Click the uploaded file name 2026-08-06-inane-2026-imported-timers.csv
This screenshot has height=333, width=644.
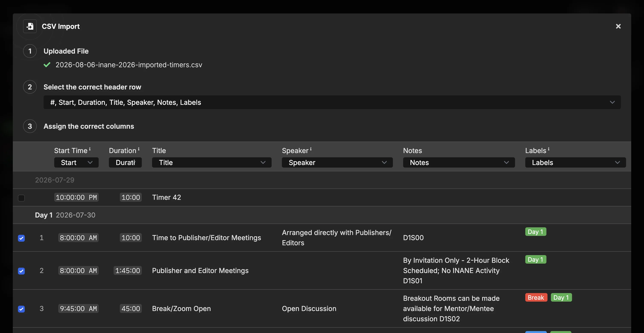pos(129,65)
